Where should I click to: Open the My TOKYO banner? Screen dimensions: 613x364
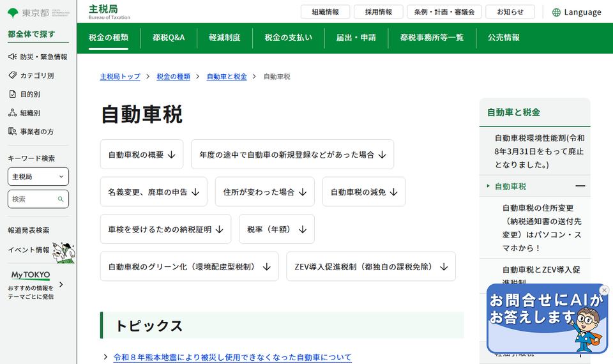(35, 285)
